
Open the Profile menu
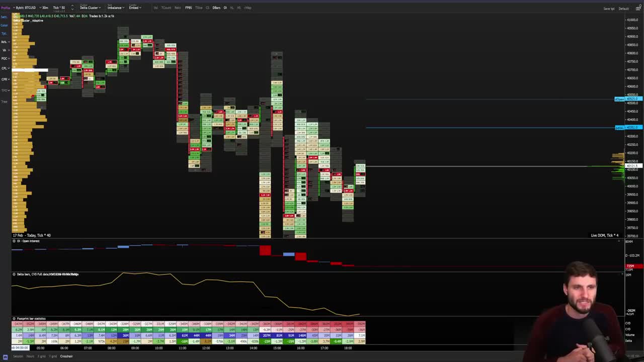(5, 8)
